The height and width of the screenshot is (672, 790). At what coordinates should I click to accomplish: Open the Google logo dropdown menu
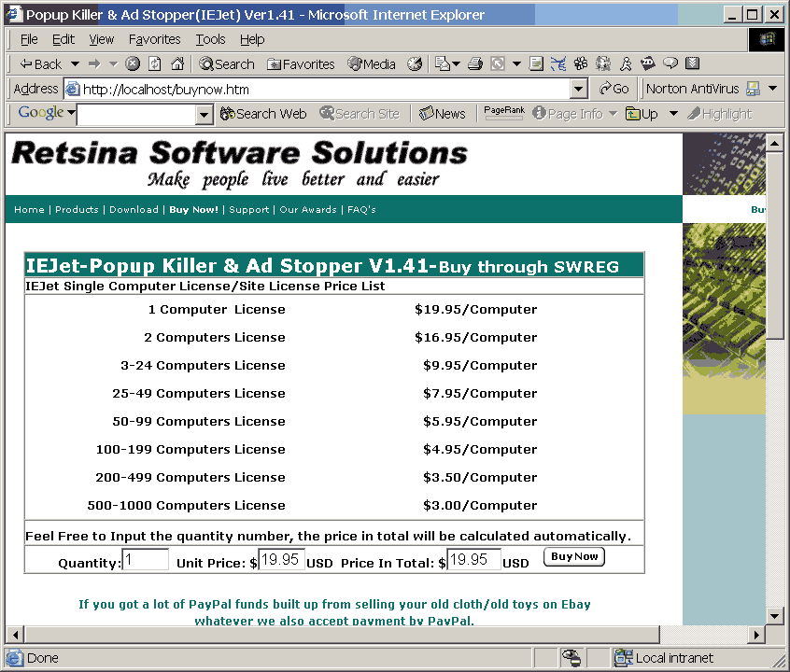[x=71, y=112]
